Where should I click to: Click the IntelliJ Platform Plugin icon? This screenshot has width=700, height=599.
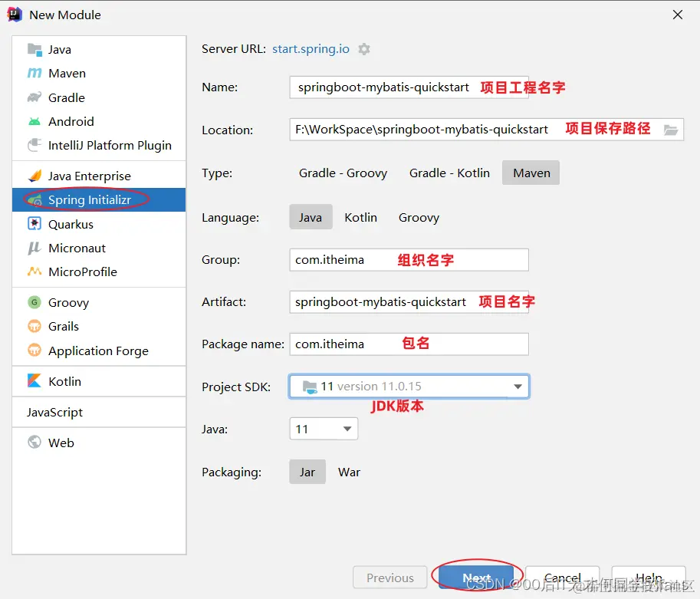35,145
